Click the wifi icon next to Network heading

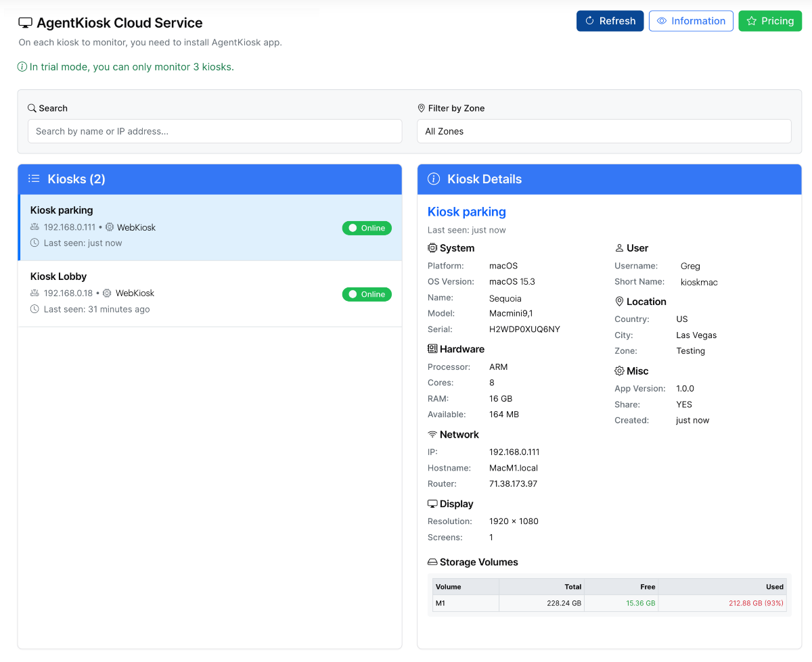click(x=432, y=434)
